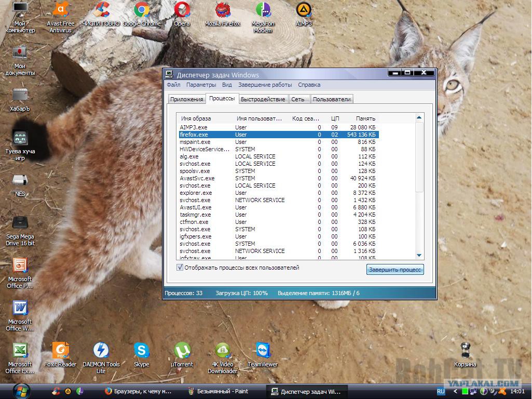The height and width of the screenshot is (399, 532).
Task: Click the 14:01 system clock
Action: 517,392
